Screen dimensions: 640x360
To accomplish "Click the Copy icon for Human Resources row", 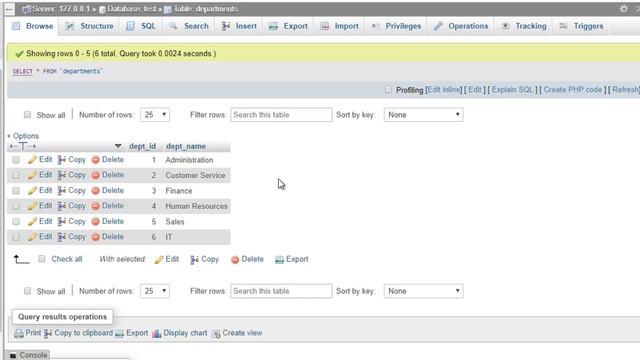I will (x=62, y=206).
